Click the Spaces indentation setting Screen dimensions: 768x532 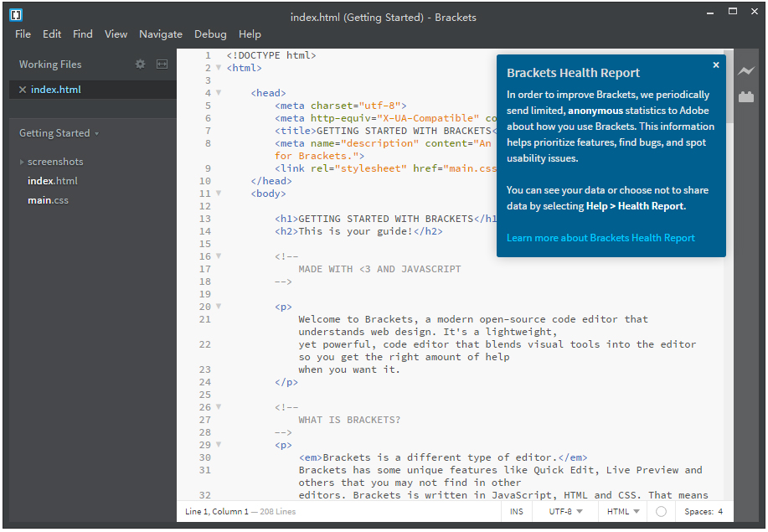click(x=703, y=511)
